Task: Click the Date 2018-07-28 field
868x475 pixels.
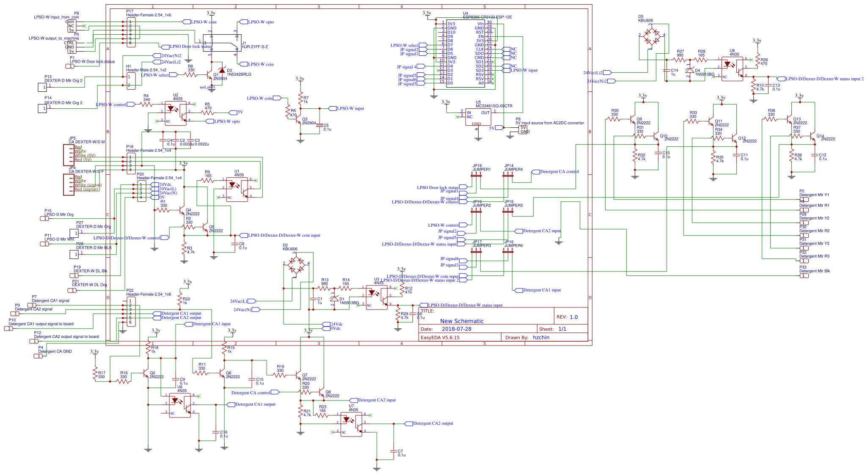Action: tap(451, 328)
